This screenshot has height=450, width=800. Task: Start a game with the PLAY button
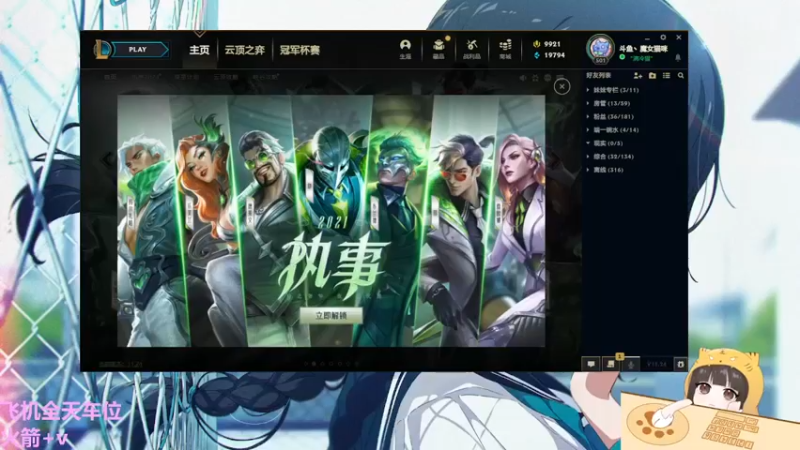coord(140,49)
